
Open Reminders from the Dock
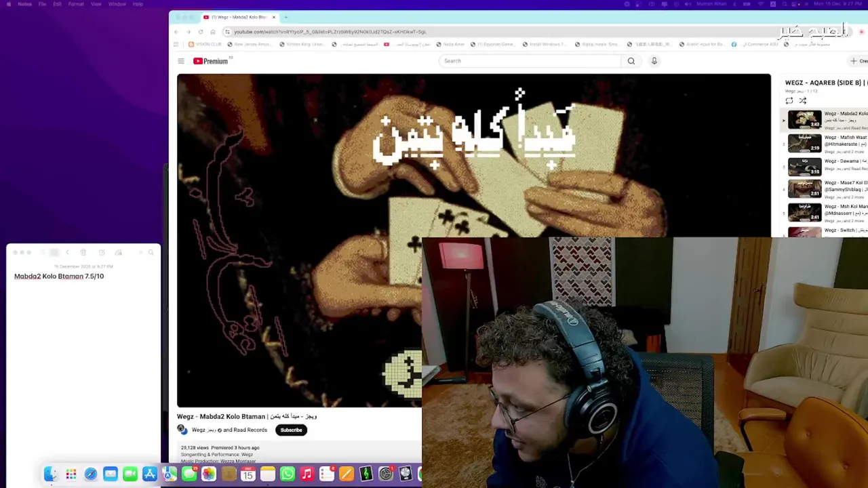tap(326, 474)
